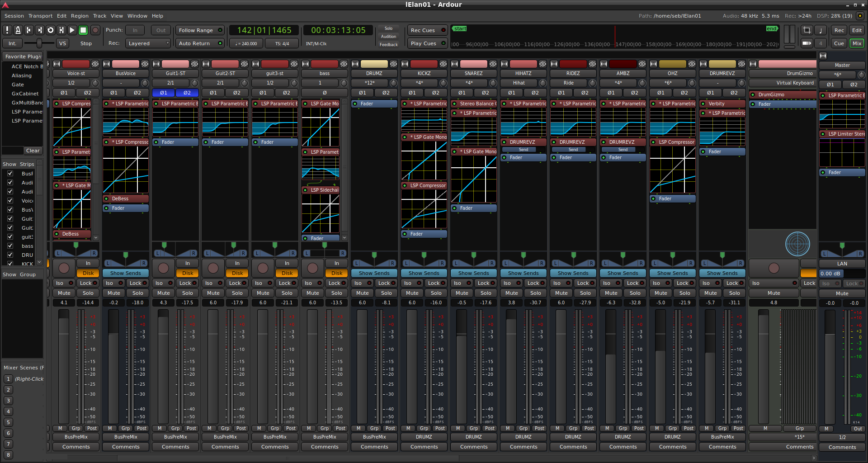Open the Region menu
868x463 pixels.
pyautogui.click(x=80, y=16)
